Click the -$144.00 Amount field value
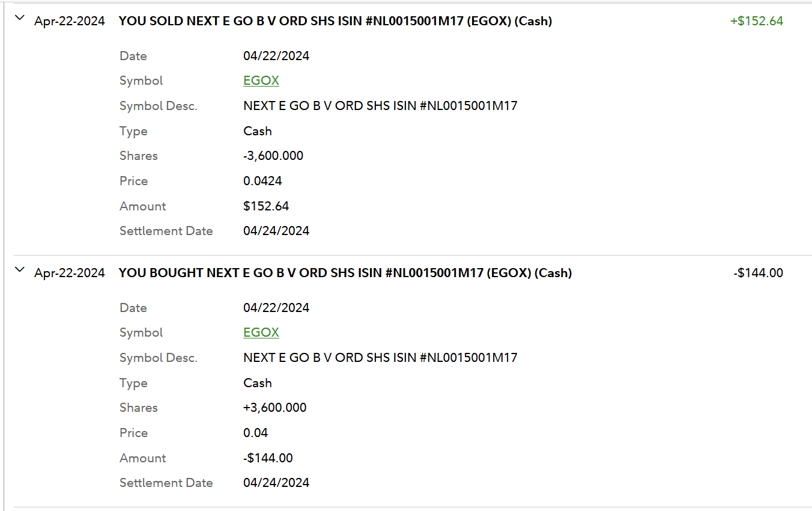This screenshot has height=511, width=812. 268,458
